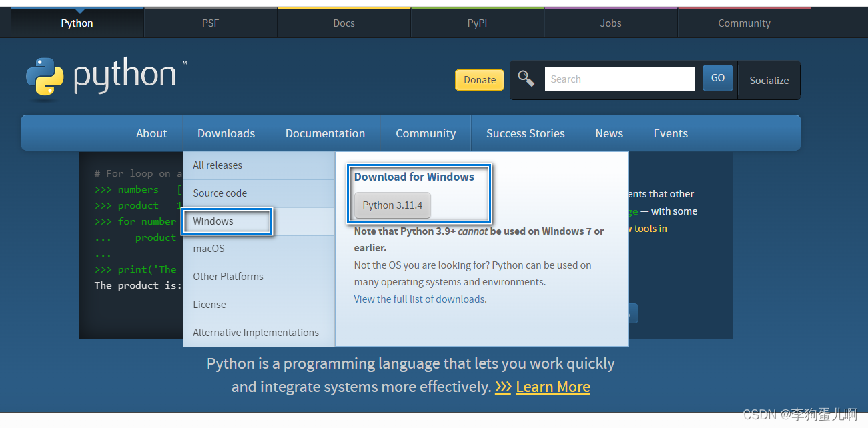Click the Python logo

click(107, 79)
